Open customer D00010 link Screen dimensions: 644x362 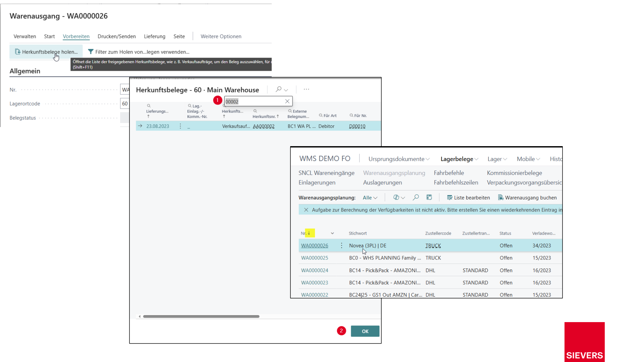(x=357, y=126)
